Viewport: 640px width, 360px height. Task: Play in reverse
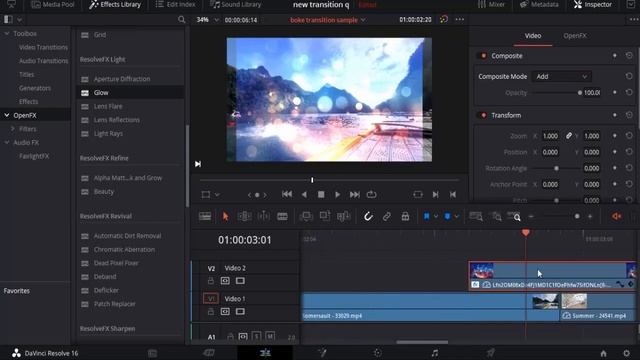(304, 195)
